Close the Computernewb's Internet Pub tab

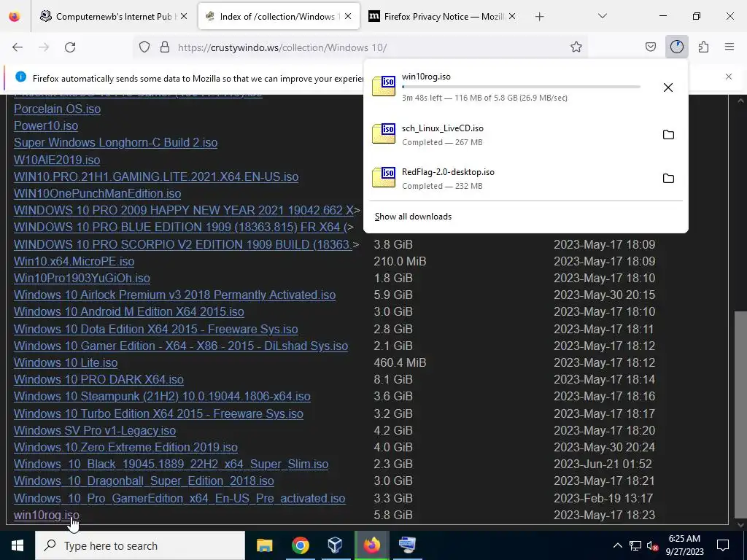[184, 16]
